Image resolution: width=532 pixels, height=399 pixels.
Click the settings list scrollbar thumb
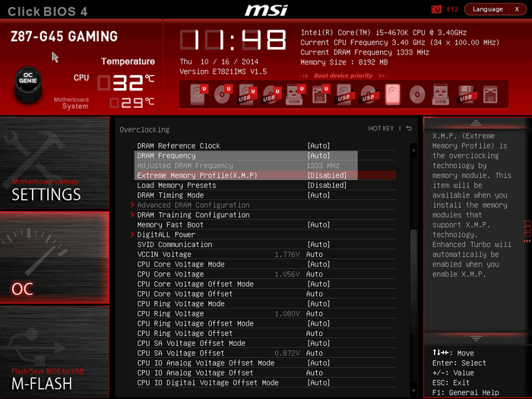413,282
